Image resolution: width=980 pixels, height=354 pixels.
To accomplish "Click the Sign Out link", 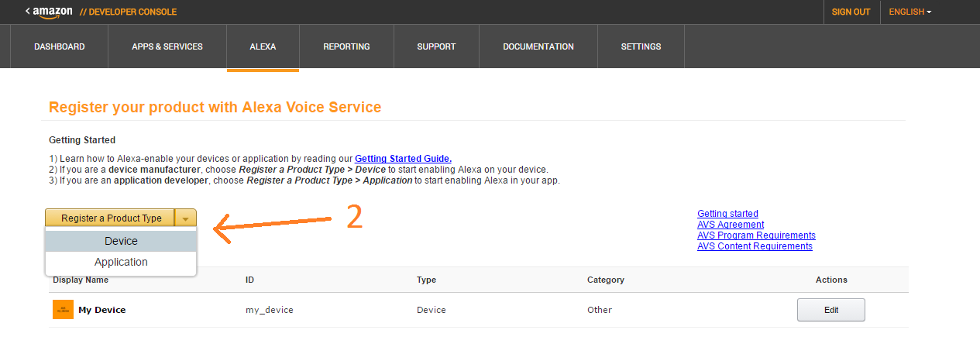I will pos(851,12).
